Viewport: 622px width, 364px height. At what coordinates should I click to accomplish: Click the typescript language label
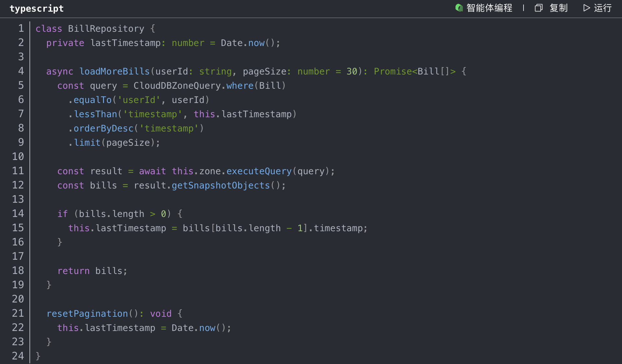click(x=37, y=8)
